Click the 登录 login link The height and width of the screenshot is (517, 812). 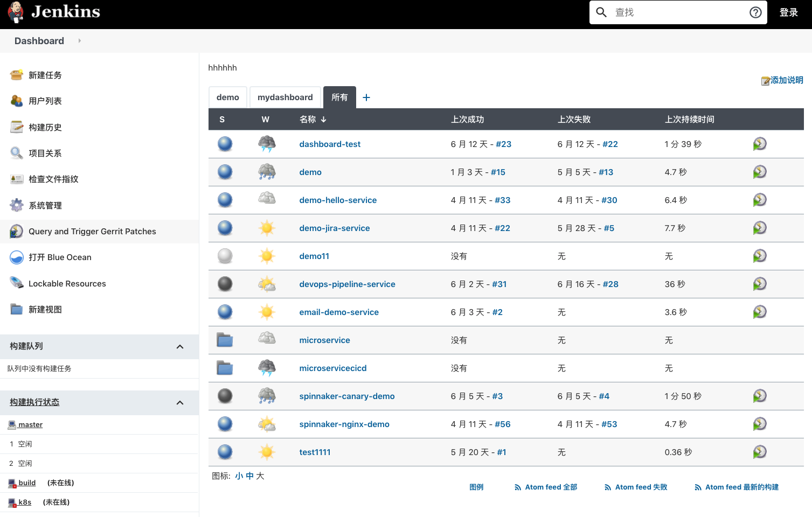click(x=789, y=12)
